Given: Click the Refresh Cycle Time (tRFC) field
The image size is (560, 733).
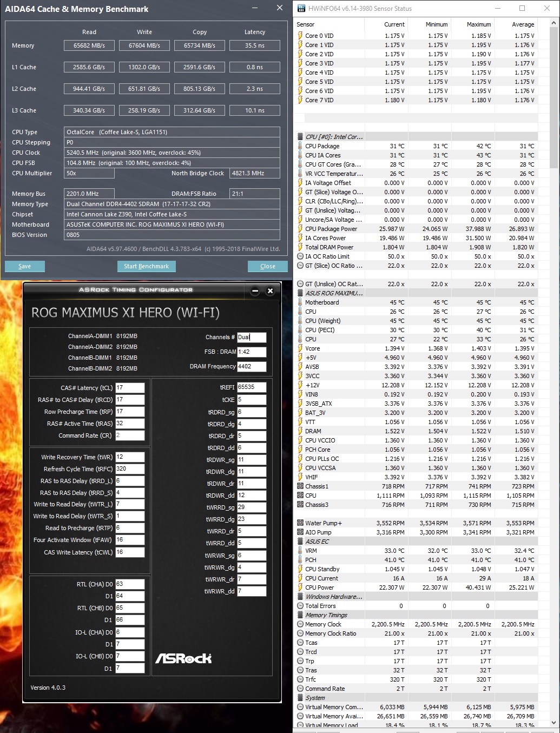Looking at the screenshot, I should click(x=130, y=469).
